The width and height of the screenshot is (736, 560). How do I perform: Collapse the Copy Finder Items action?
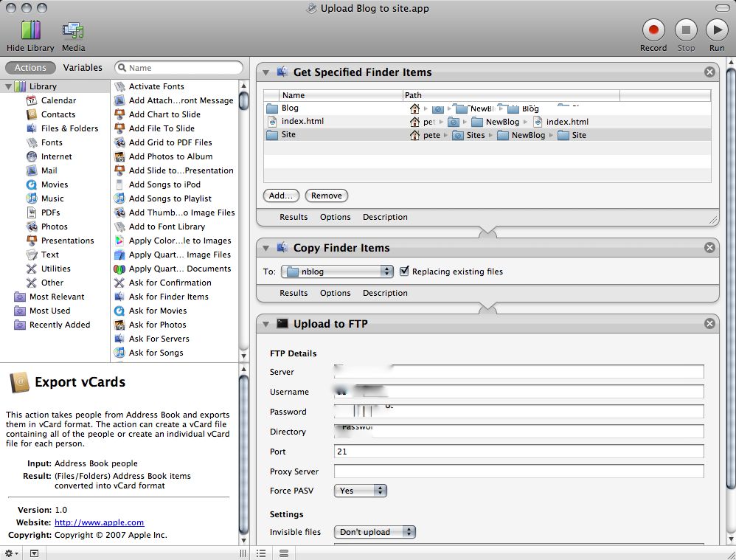click(265, 248)
